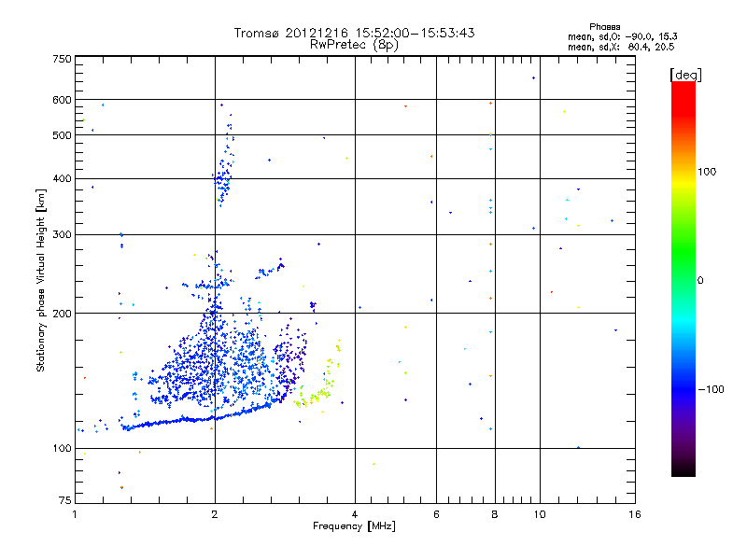Screen dimensions: 747x560
Task: Click the y-axis tick label '300'
Action: [x=62, y=235]
